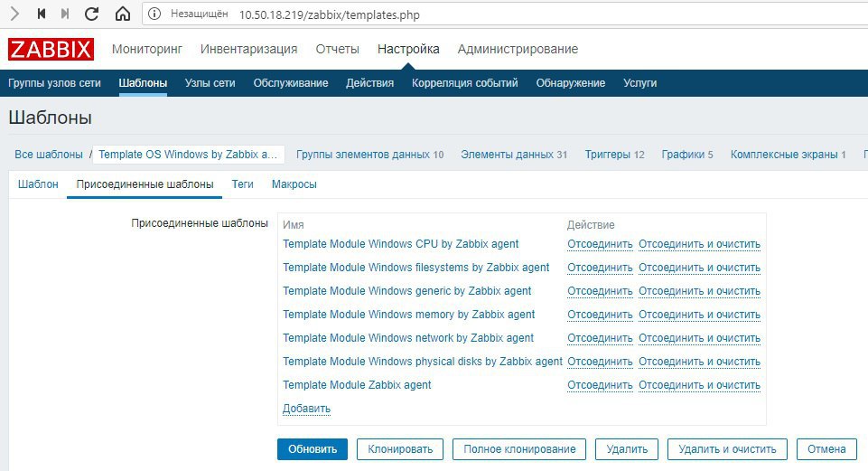
Task: Open Услуги submenu item
Action: point(639,83)
